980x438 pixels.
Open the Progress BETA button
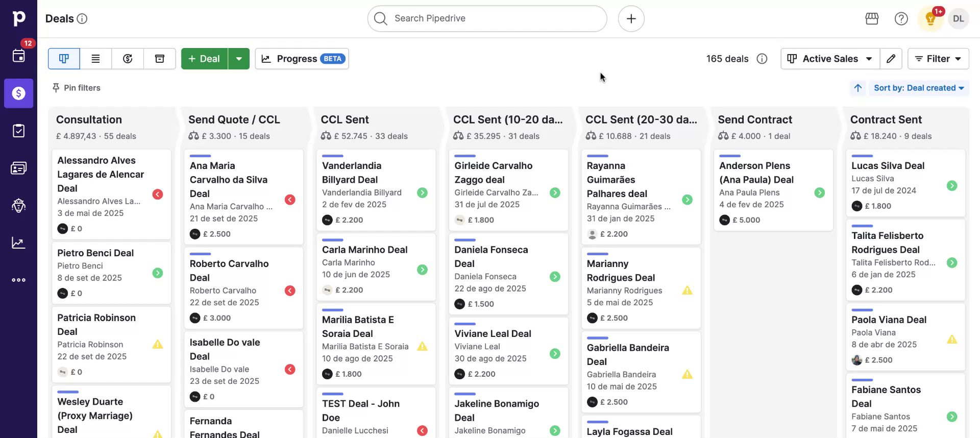coord(302,59)
